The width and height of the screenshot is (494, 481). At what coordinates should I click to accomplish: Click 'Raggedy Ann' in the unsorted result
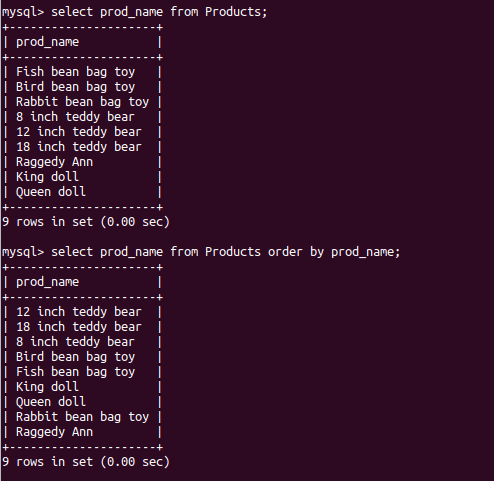[55, 162]
